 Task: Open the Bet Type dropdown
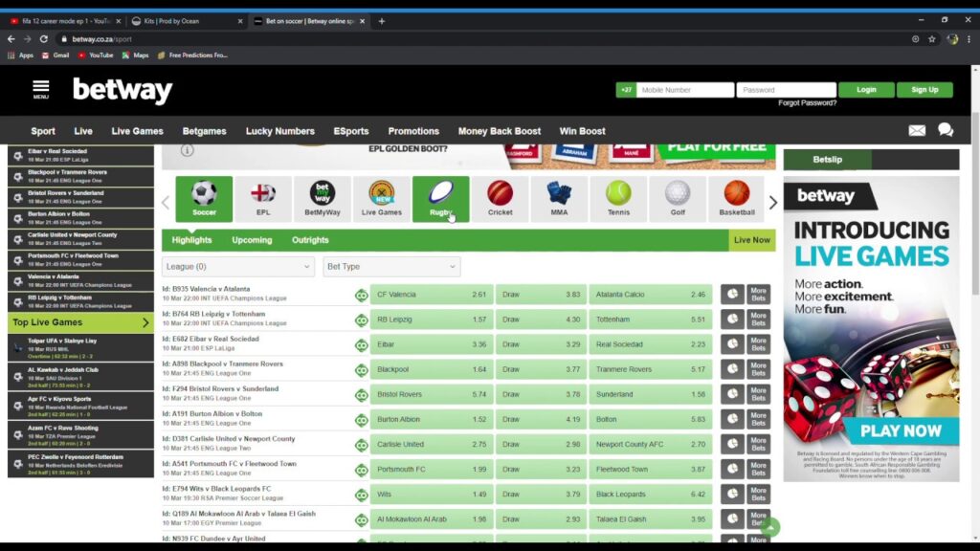point(391,267)
